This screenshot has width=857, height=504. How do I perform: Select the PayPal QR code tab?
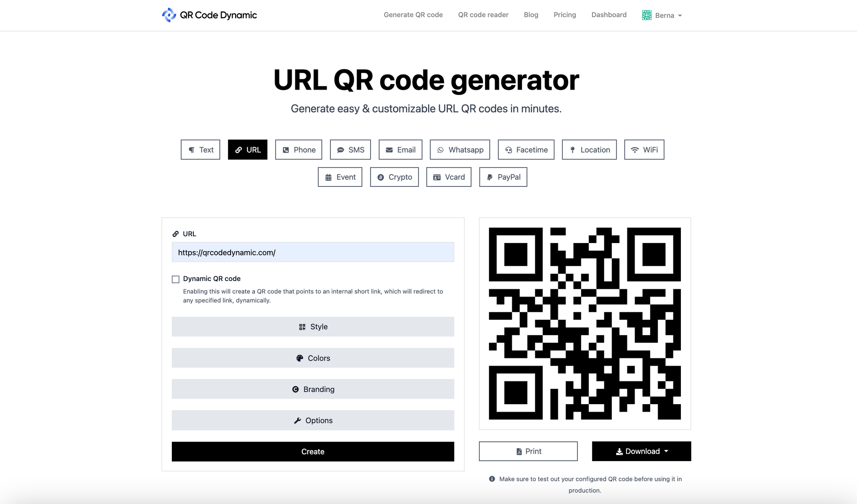[503, 177]
